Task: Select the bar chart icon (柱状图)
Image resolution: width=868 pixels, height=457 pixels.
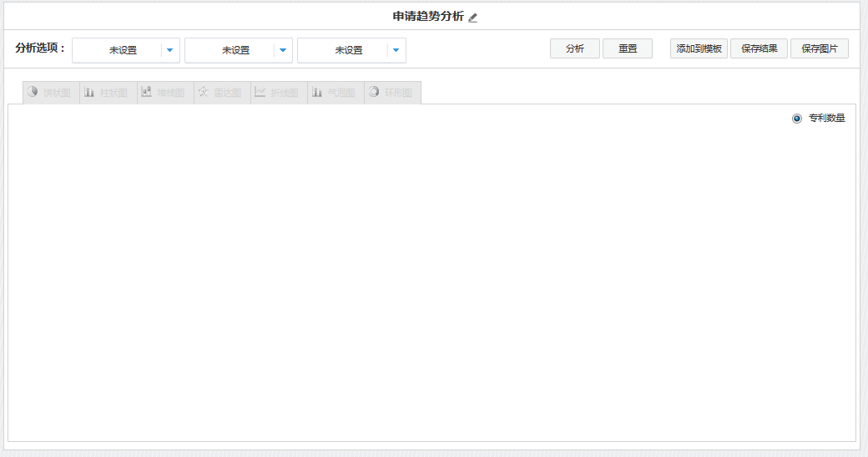Action: (x=89, y=93)
